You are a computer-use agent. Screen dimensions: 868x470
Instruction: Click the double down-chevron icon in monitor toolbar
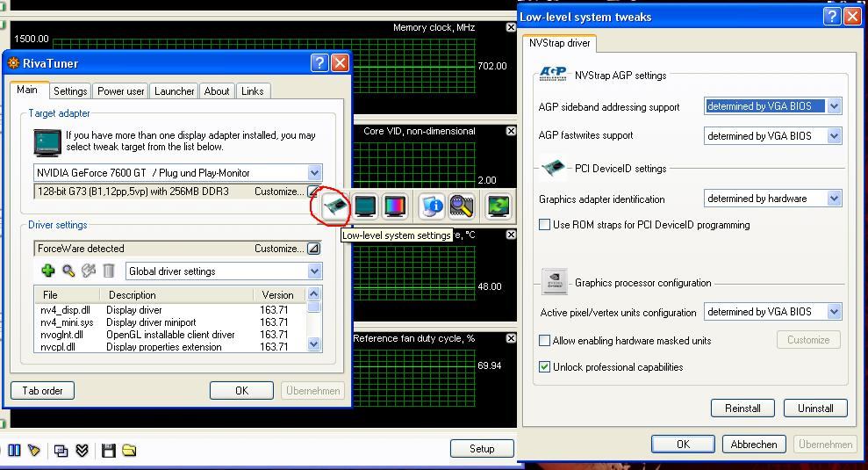coord(82,451)
